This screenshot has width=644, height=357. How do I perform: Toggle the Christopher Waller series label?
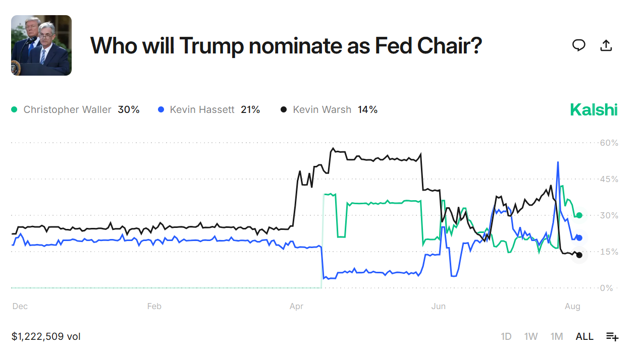pos(67,109)
